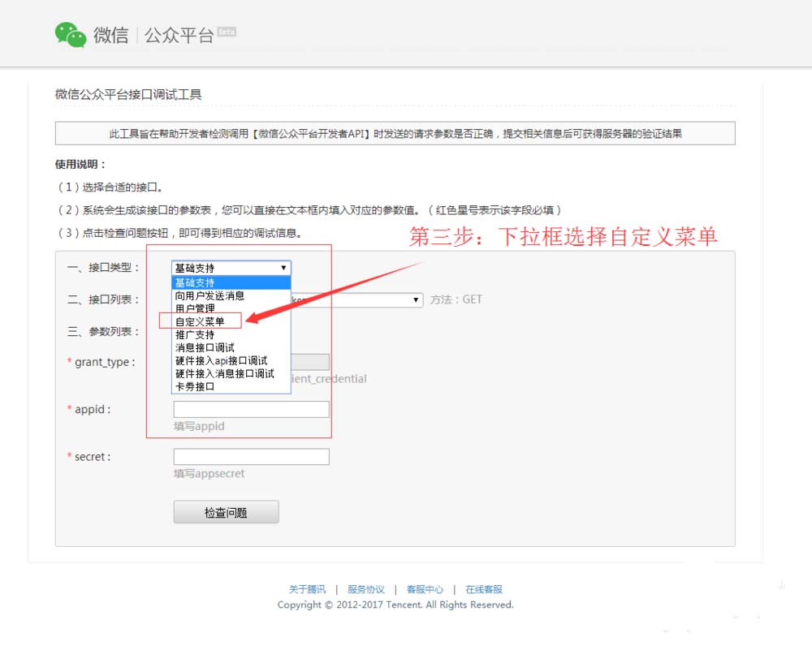This screenshot has width=812, height=650.
Task: Select 硬件接入api接口调试 option
Action: 218,360
